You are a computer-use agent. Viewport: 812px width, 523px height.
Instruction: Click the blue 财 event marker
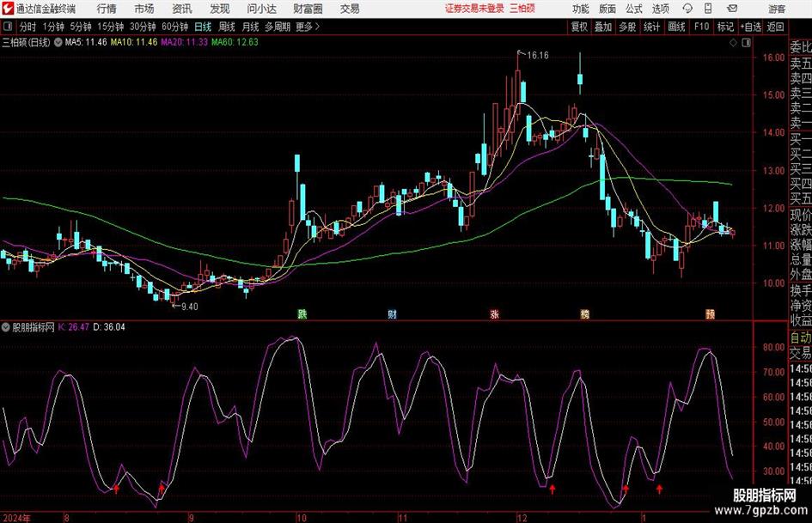click(x=393, y=314)
